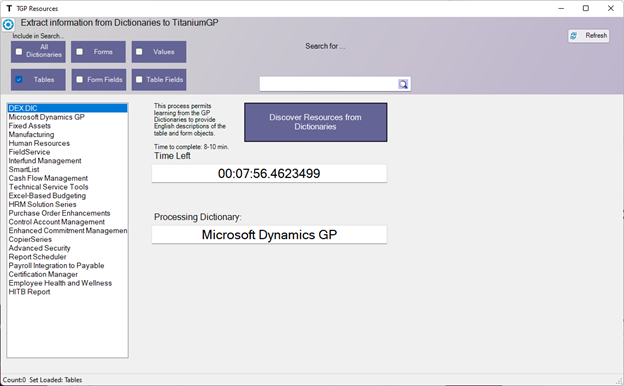Click into the Search for text field
Screen dimensions: 624x386
(329, 84)
